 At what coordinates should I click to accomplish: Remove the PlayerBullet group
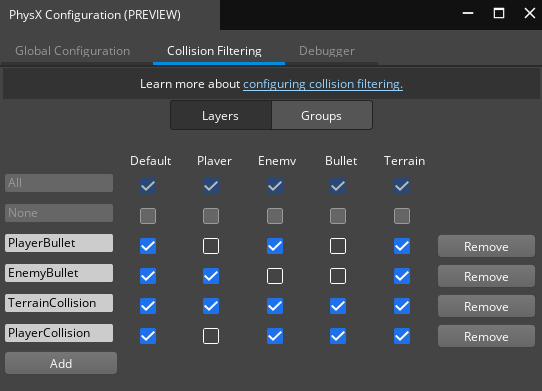(x=486, y=246)
